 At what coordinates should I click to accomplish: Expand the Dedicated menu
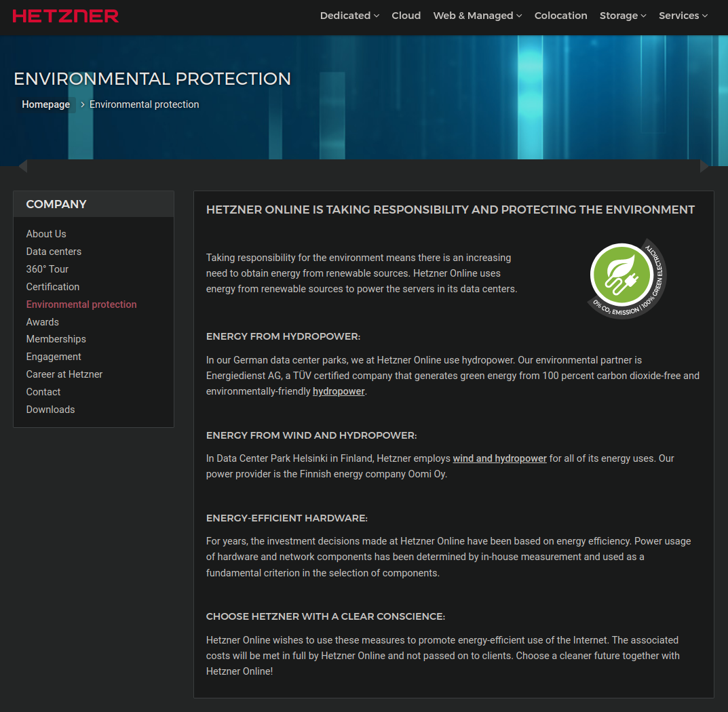[349, 16]
